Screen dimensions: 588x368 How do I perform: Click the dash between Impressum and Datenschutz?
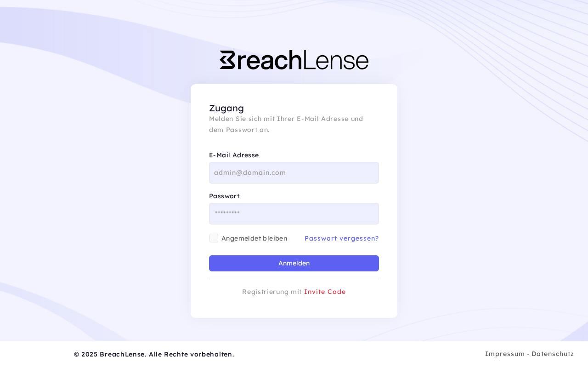pyautogui.click(x=528, y=354)
